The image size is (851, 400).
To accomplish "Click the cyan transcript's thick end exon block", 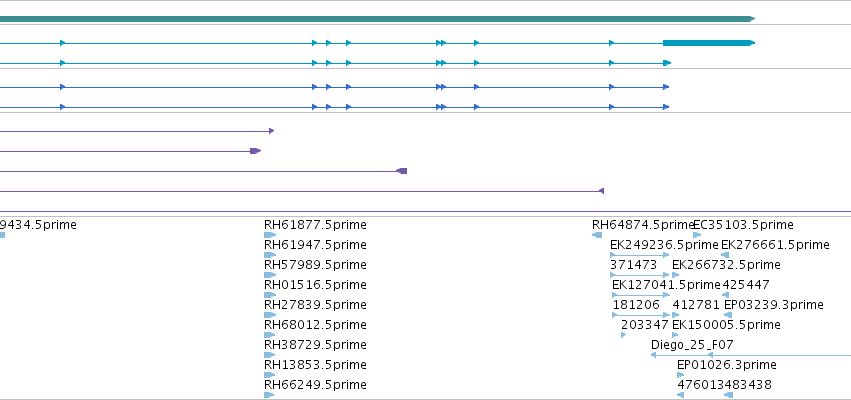I will tap(708, 43).
